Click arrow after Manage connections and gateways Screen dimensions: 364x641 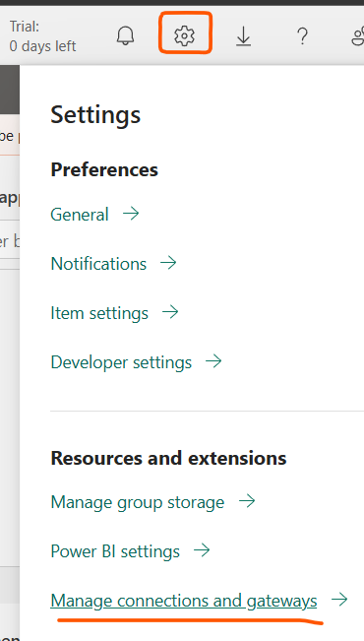click(x=339, y=600)
